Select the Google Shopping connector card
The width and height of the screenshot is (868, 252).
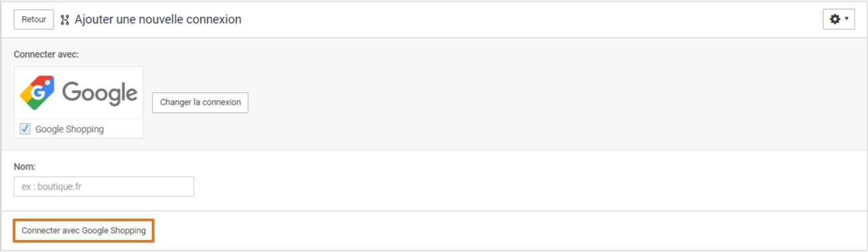pos(79,102)
